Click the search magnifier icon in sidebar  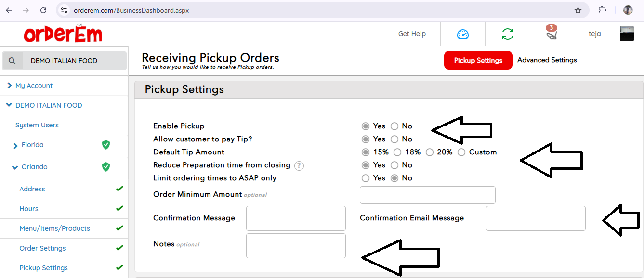pyautogui.click(x=13, y=61)
